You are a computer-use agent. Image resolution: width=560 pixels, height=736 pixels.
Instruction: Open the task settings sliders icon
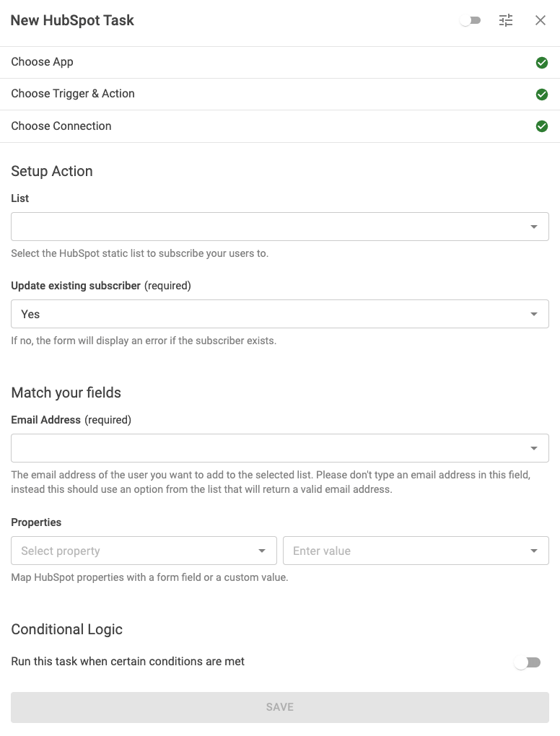coord(506,20)
